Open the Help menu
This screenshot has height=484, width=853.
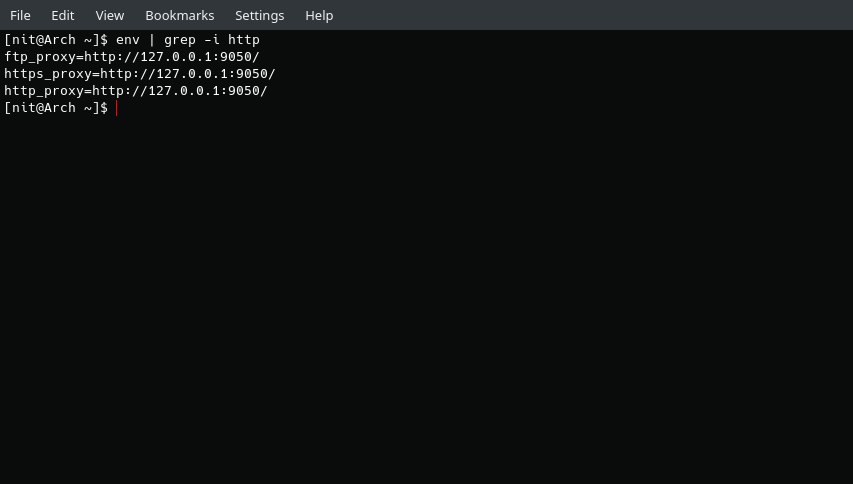click(x=319, y=16)
